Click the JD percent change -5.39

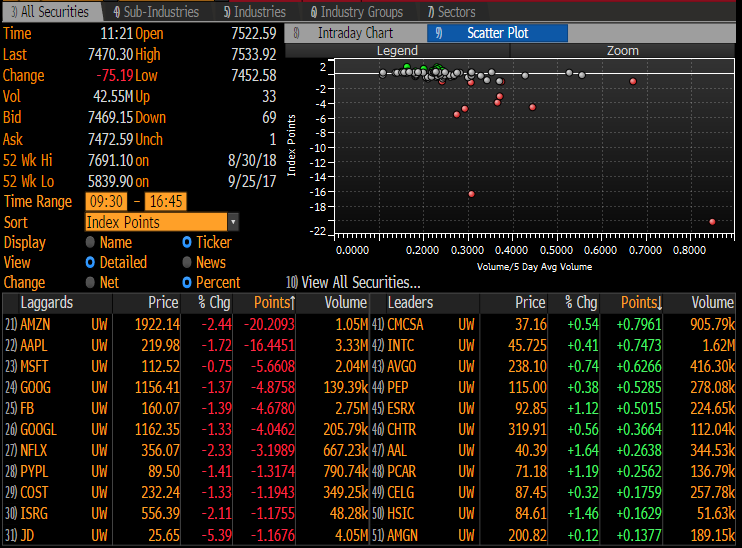[x=217, y=535]
